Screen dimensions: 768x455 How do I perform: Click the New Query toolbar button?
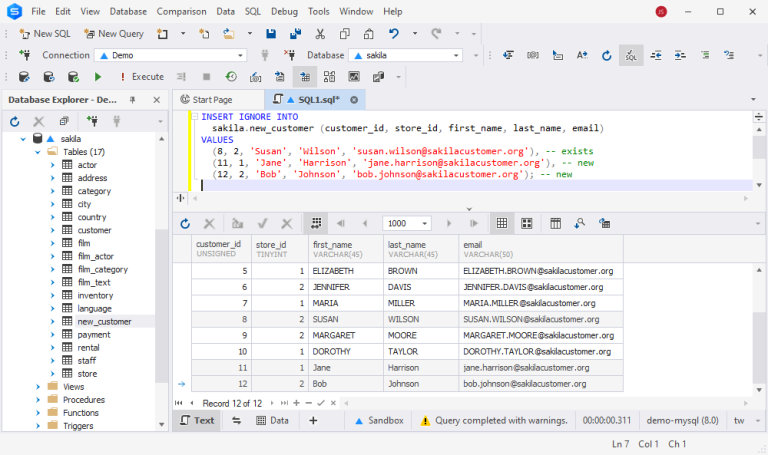[x=114, y=34]
